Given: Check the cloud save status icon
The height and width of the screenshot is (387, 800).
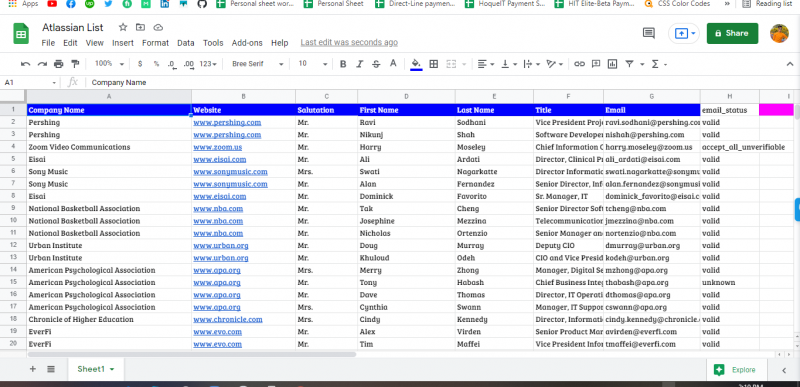Looking at the screenshot, I should [158, 27].
